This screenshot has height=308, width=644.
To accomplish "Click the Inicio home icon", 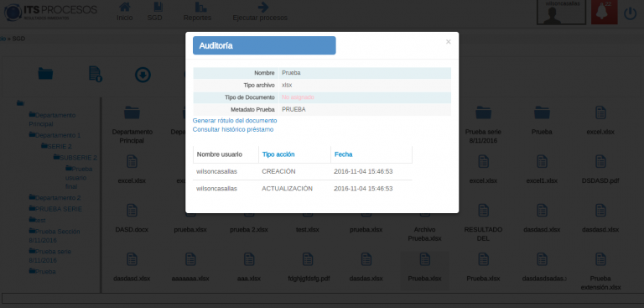I will pyautogui.click(x=124, y=7).
